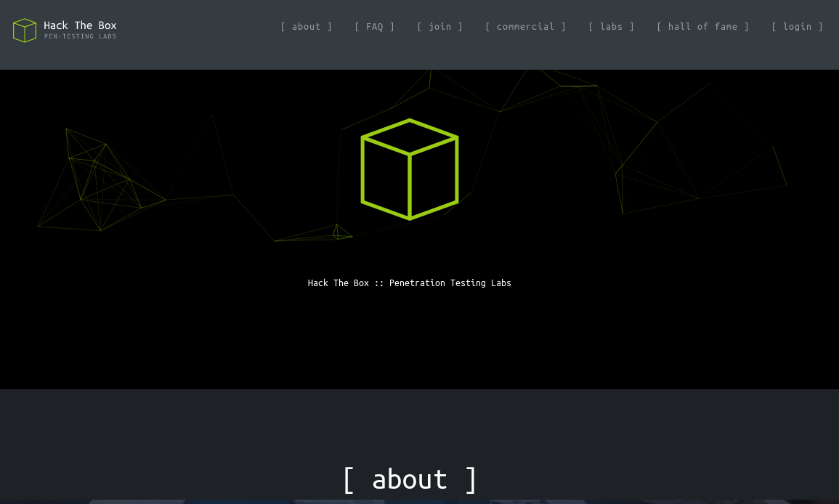The height and width of the screenshot is (504, 839).
Task: Open the about menu item
Action: (306, 27)
